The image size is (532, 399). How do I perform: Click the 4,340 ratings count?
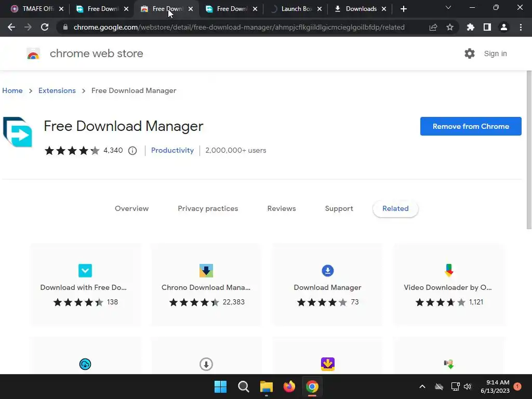coord(113,150)
